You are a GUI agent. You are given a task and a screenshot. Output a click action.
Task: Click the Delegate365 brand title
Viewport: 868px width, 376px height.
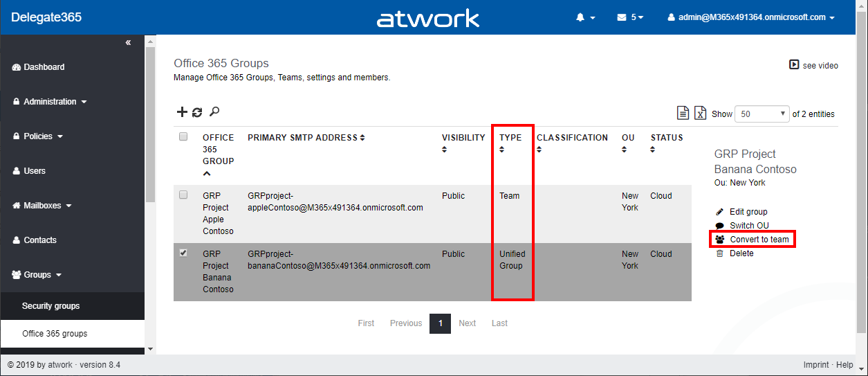(46, 17)
